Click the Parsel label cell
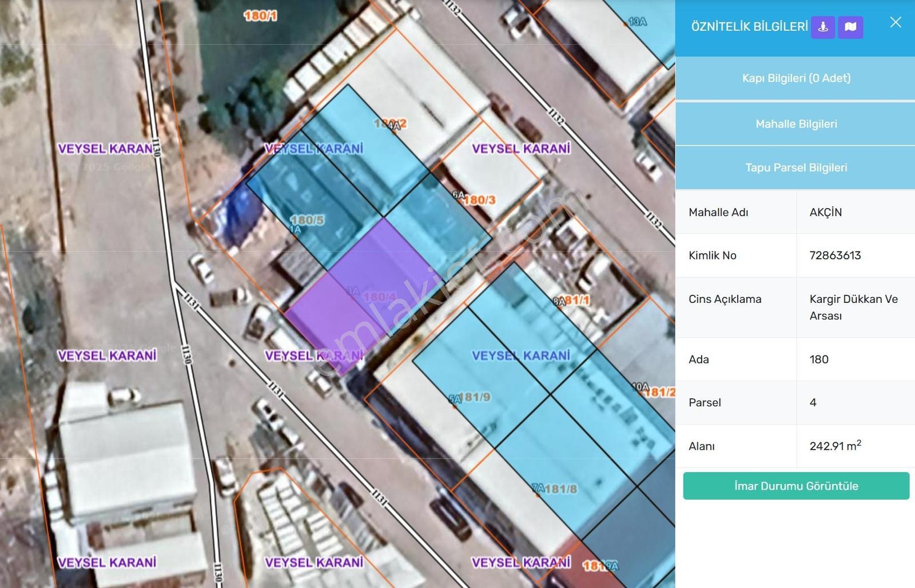915x588 pixels. pos(736,402)
